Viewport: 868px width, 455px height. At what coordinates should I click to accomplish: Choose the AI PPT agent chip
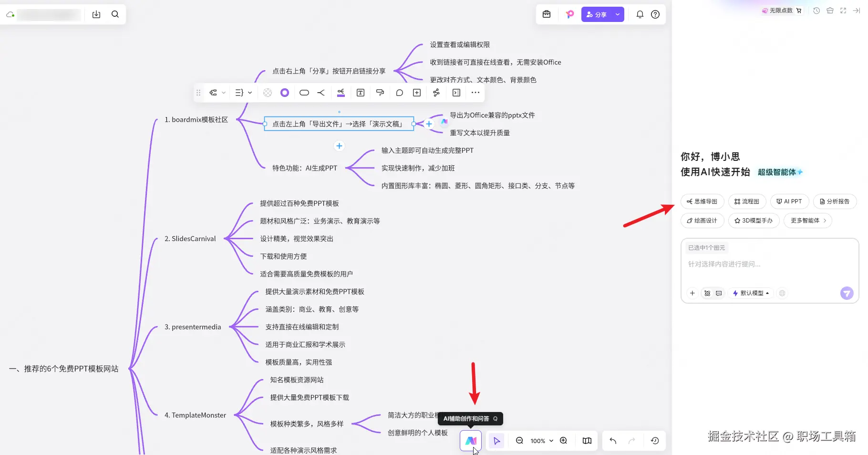pyautogui.click(x=789, y=201)
